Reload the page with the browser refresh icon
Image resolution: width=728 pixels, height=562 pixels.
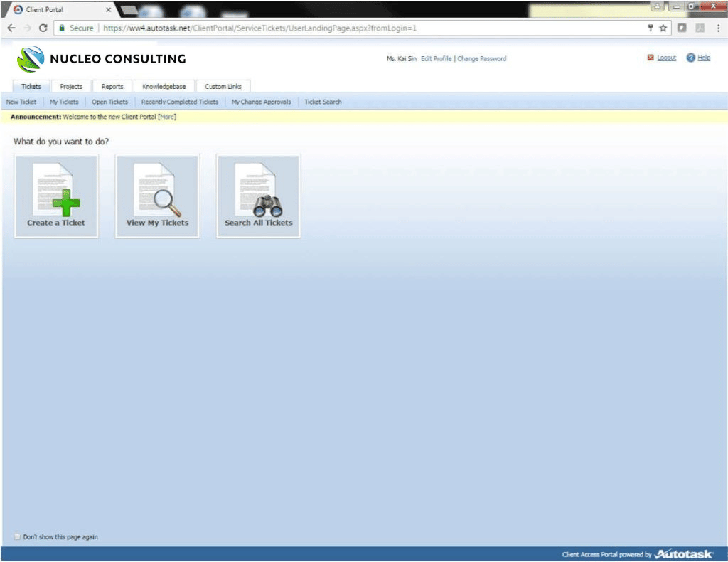click(43, 28)
